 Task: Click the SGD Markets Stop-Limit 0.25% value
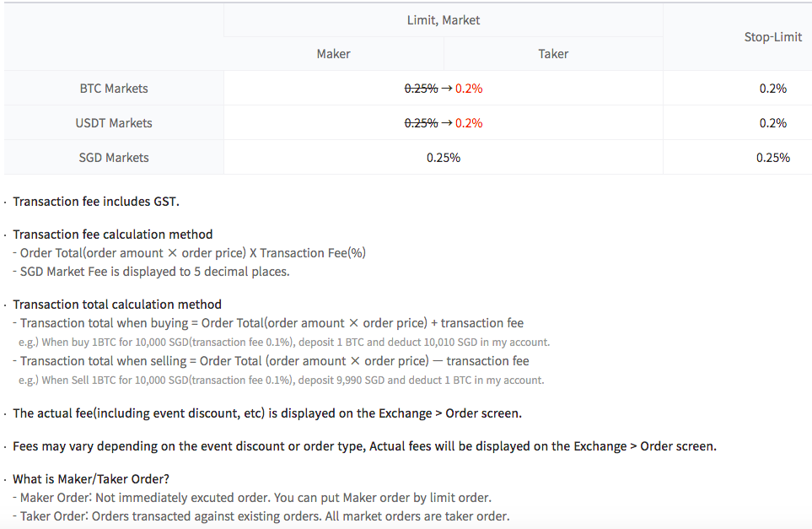point(772,158)
